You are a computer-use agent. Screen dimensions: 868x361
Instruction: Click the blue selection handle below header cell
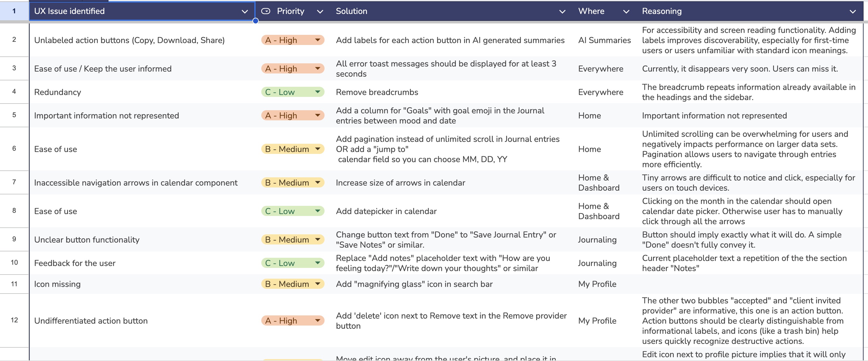255,21
